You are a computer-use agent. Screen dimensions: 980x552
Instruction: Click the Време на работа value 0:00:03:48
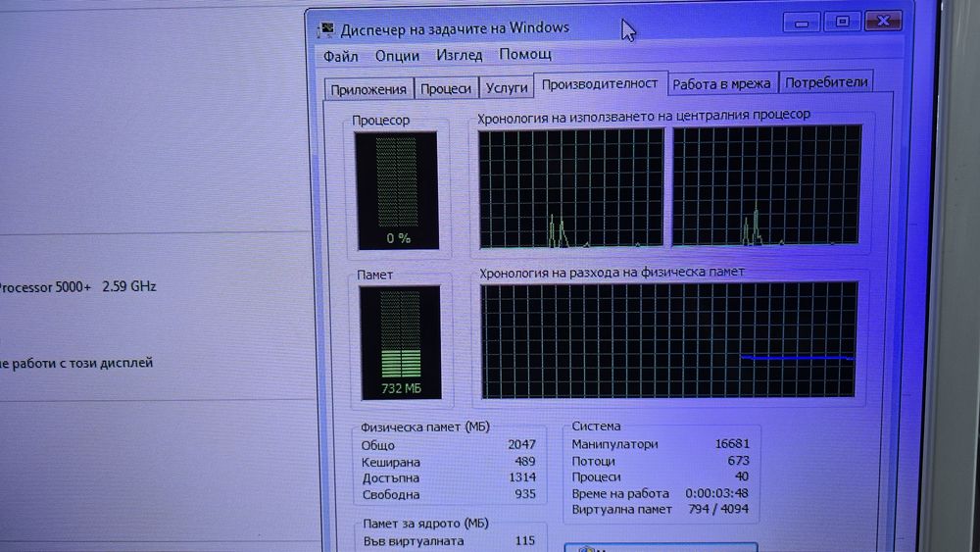(716, 492)
